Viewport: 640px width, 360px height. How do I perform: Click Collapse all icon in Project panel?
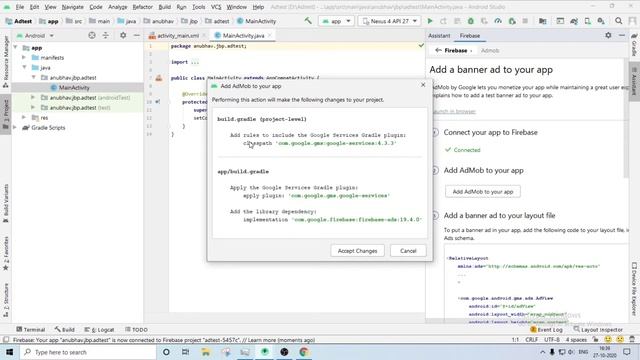coord(106,36)
